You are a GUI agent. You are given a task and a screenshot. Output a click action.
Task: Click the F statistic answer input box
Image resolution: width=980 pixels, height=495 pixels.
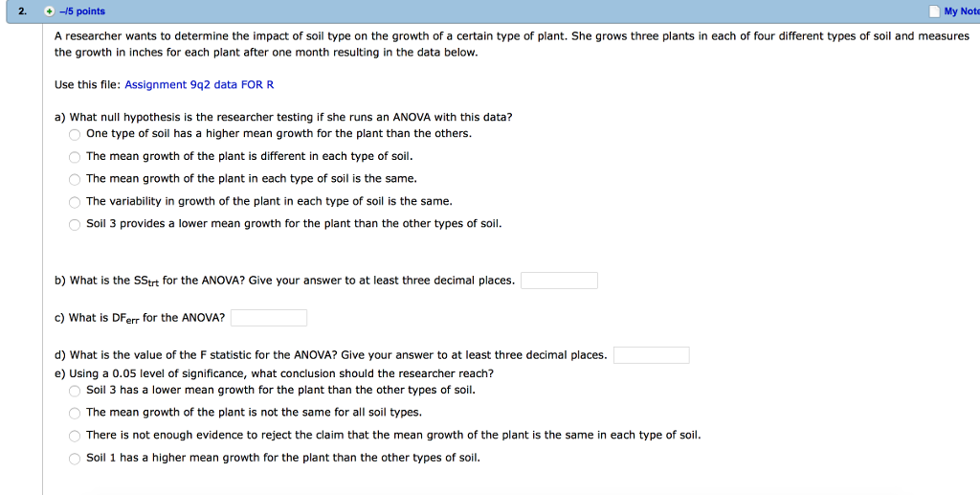coord(651,355)
